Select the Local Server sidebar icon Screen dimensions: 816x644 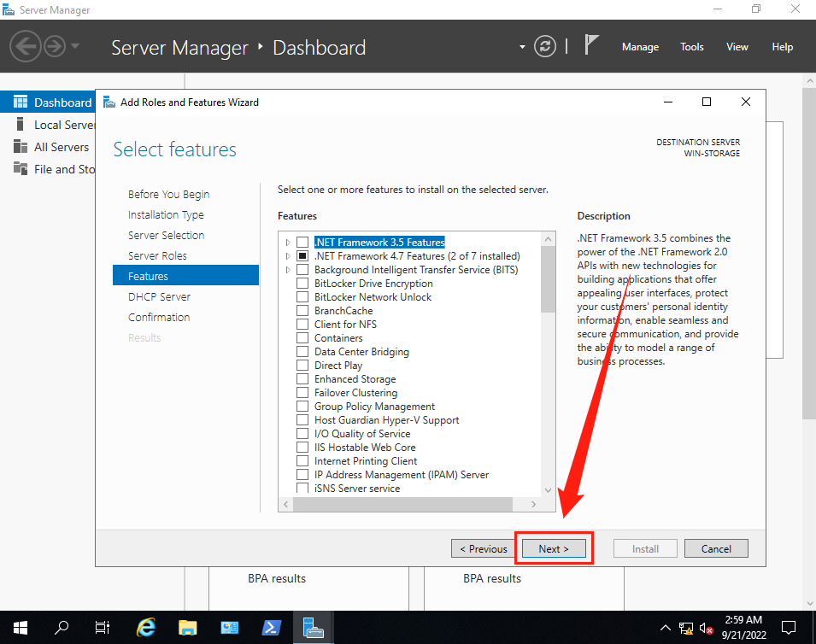click(21, 125)
